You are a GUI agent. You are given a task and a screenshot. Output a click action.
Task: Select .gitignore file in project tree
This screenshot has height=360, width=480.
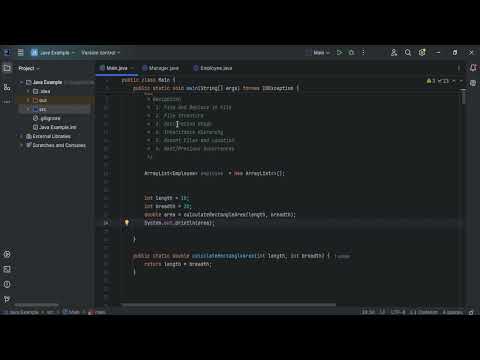(x=47, y=118)
